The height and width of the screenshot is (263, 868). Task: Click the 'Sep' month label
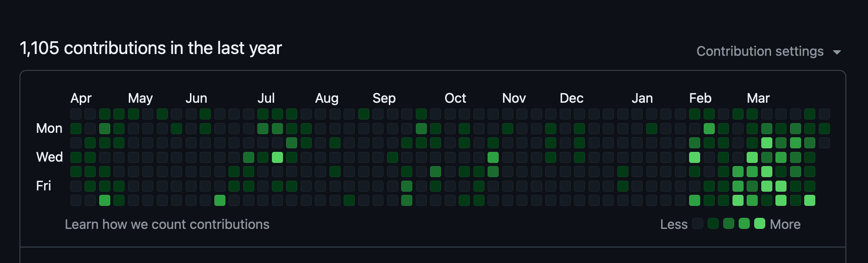pyautogui.click(x=384, y=98)
